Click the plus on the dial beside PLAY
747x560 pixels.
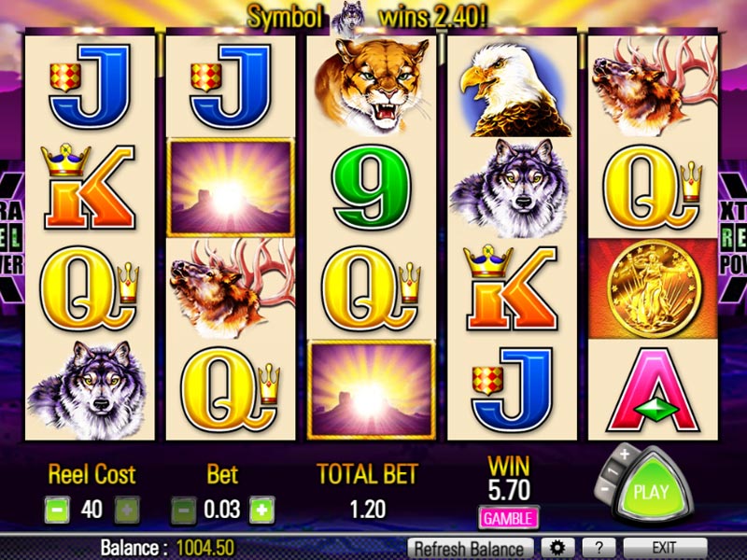[624, 454]
